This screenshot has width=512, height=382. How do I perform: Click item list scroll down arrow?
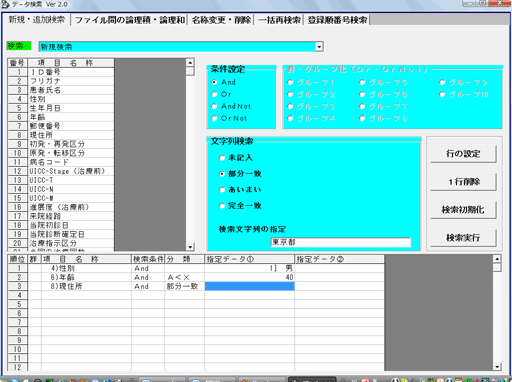point(190,247)
